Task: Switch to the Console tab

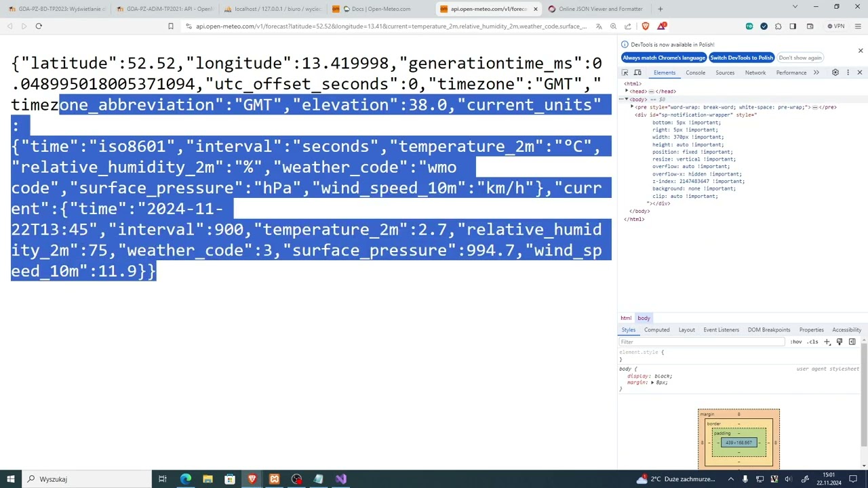Action: coord(695,73)
